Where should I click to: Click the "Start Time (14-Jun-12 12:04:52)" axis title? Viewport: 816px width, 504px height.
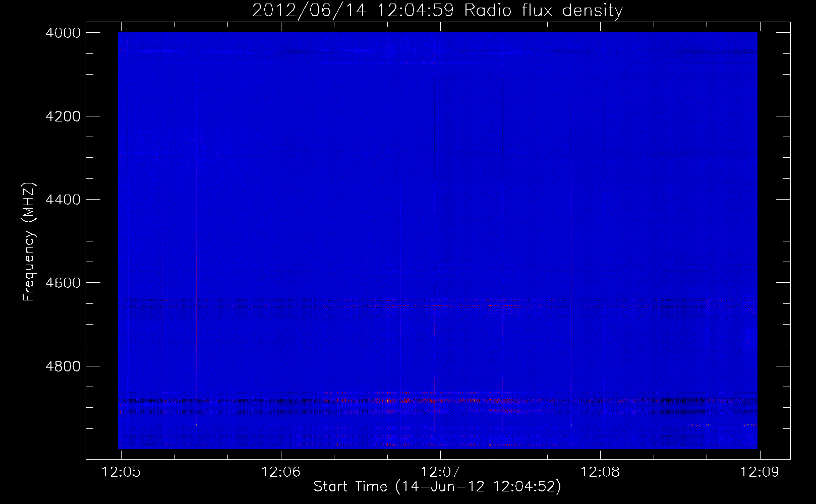(437, 487)
